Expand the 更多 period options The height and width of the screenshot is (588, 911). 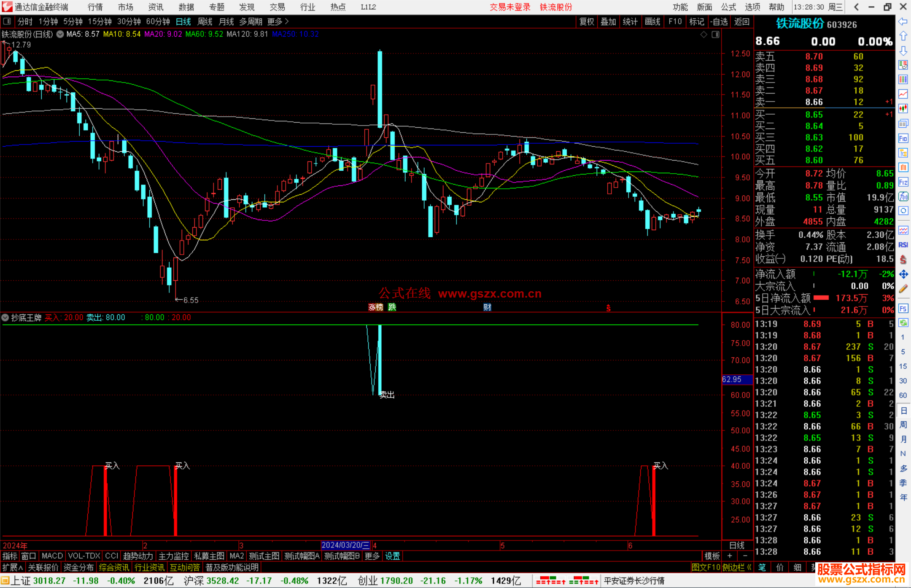pos(278,21)
